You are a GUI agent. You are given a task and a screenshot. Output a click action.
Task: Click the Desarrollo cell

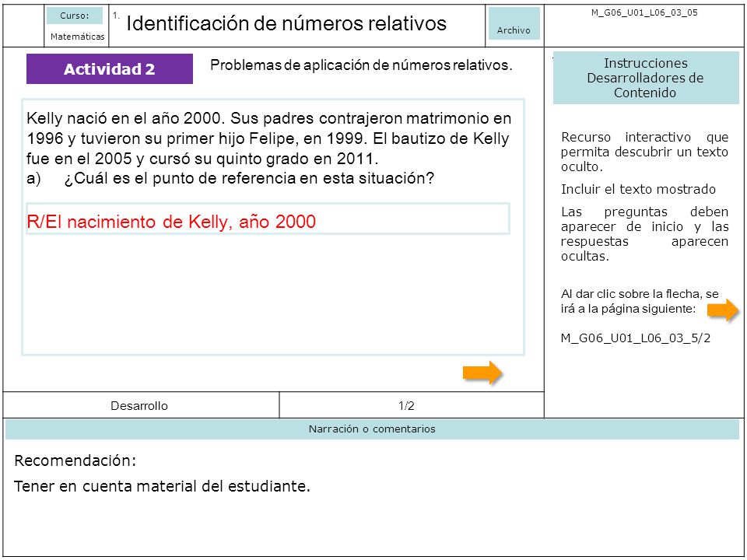[139, 406]
